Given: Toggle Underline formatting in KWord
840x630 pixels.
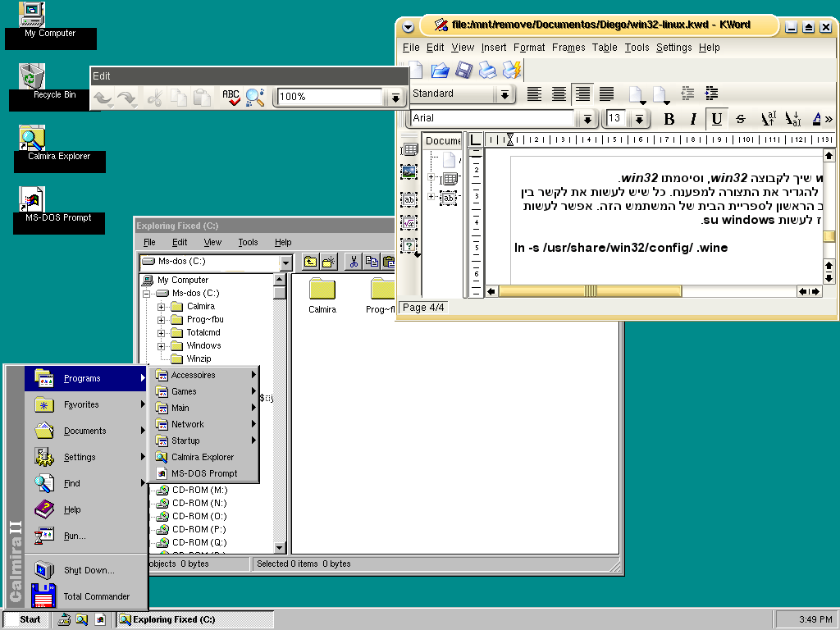Looking at the screenshot, I should coord(717,119).
